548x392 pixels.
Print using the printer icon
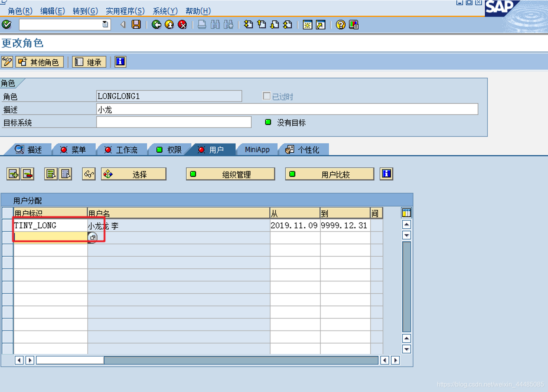(202, 24)
